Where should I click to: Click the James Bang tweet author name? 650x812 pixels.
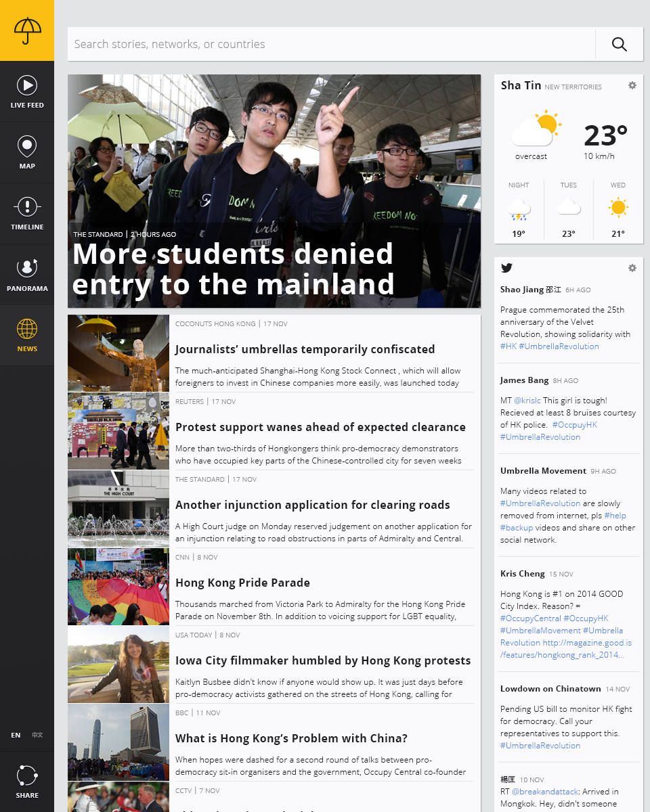525,380
